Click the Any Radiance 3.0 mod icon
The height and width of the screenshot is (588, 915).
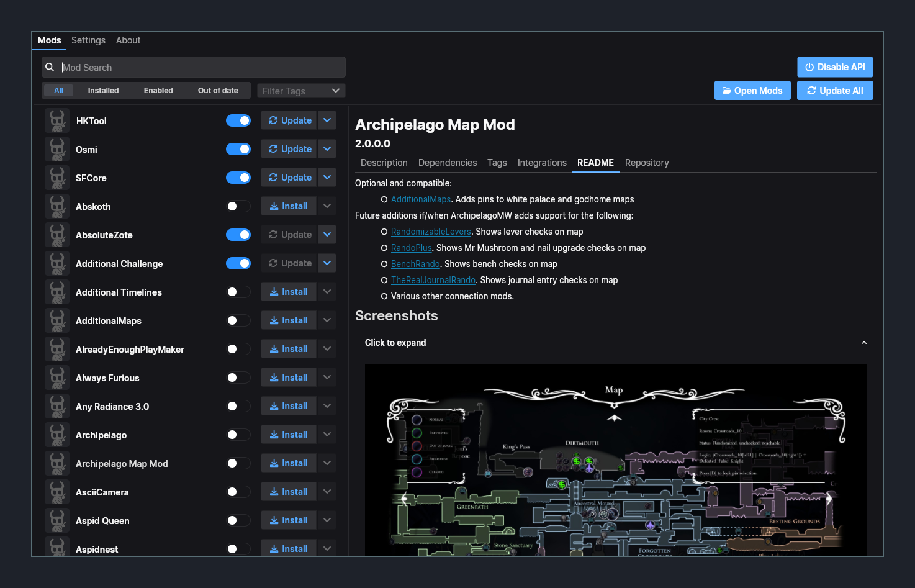[x=57, y=406]
